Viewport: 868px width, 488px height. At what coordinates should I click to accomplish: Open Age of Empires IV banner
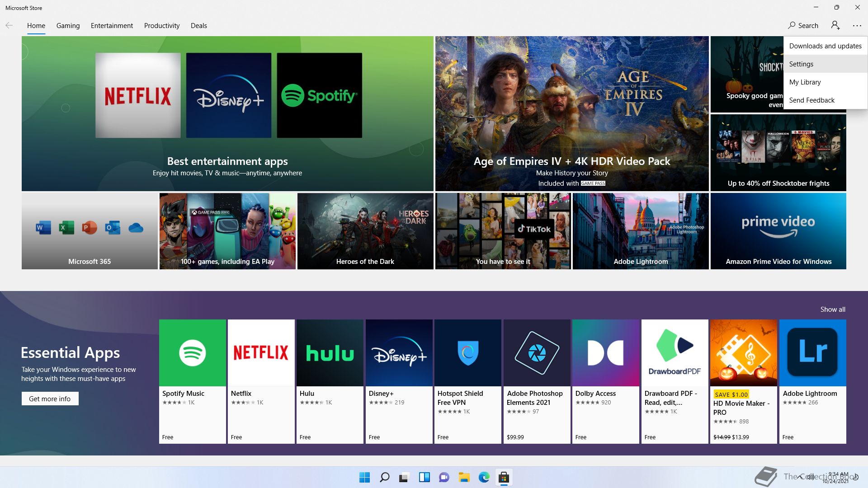572,113
